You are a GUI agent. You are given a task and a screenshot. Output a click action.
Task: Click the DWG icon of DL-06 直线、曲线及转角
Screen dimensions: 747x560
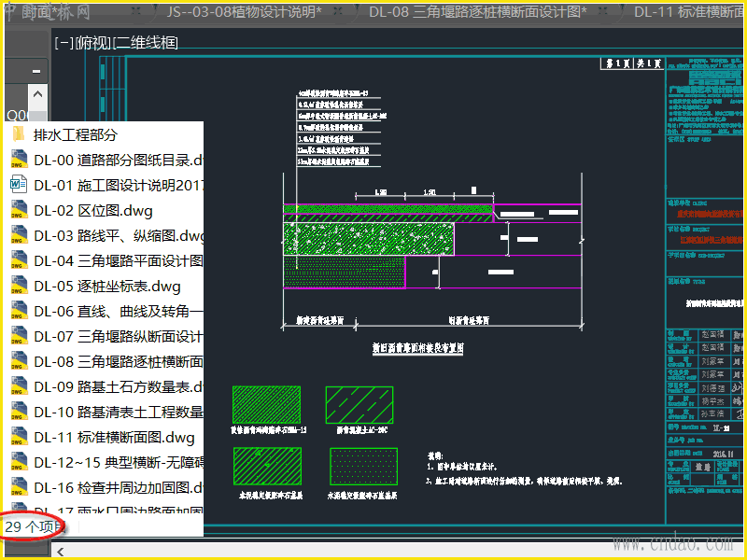point(19,311)
